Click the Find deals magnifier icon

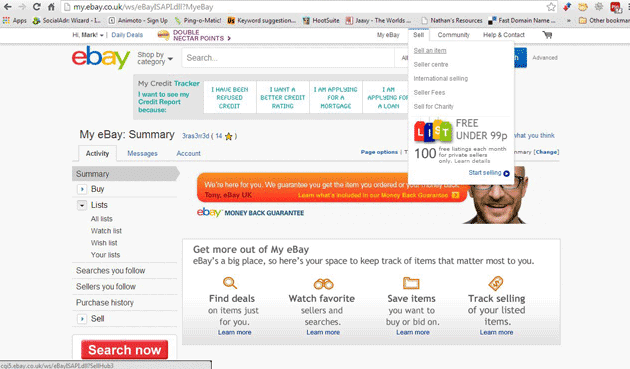(x=230, y=283)
